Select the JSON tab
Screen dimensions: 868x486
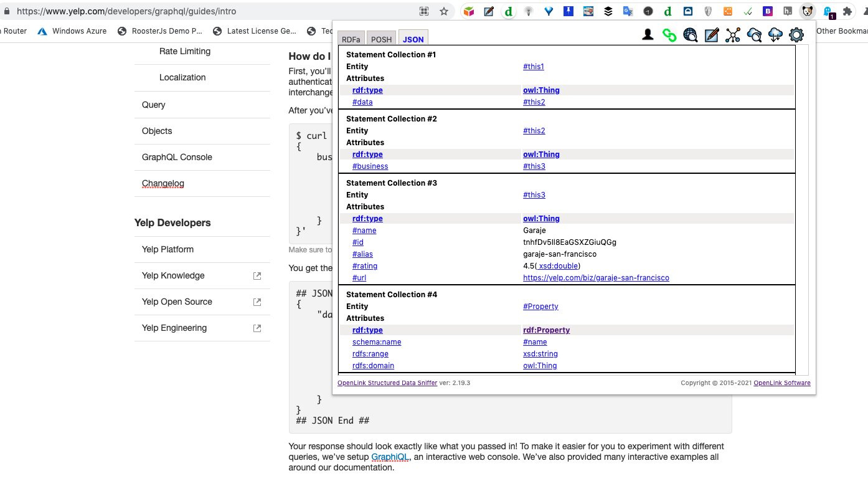click(413, 39)
